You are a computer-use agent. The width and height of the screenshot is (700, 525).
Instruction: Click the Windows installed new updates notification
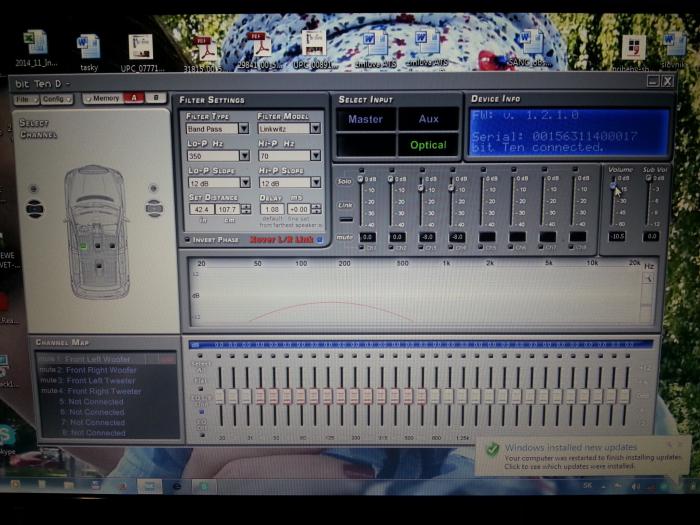580,456
